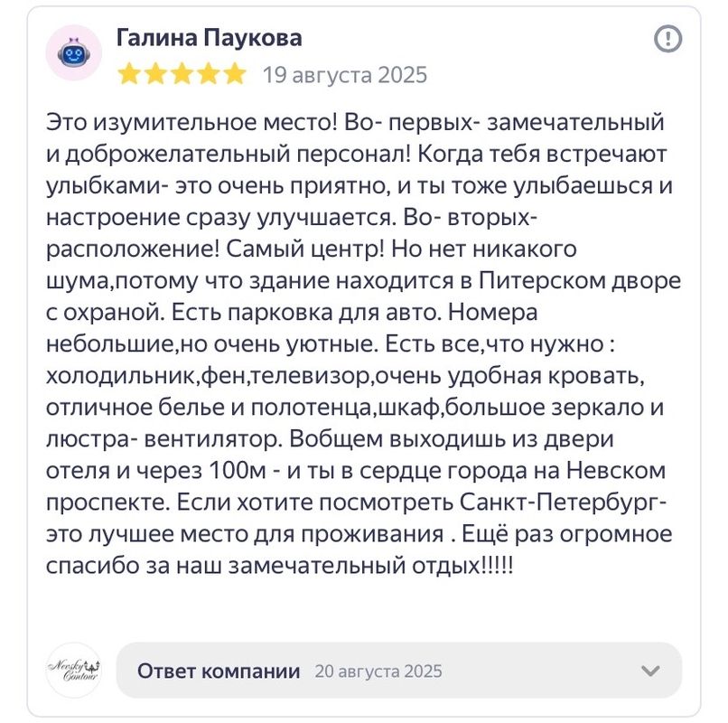Click the "Ответ компании" label text
The image size is (728, 723).
(x=219, y=671)
